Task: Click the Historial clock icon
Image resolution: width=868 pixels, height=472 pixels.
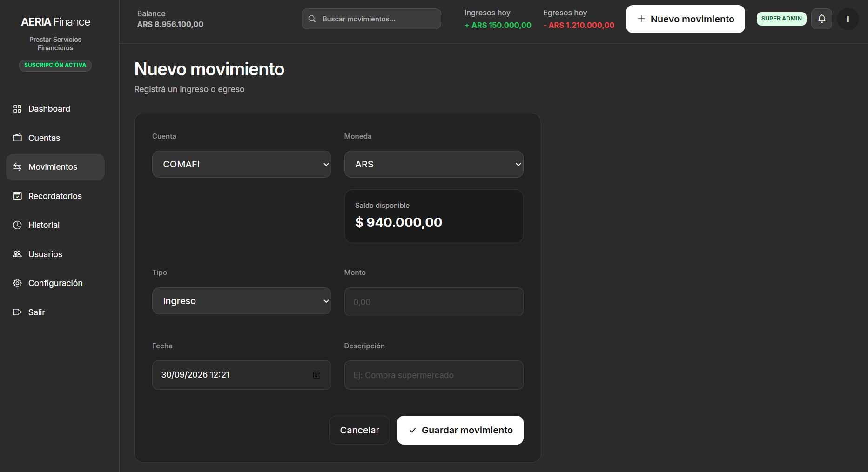Action: [17, 225]
